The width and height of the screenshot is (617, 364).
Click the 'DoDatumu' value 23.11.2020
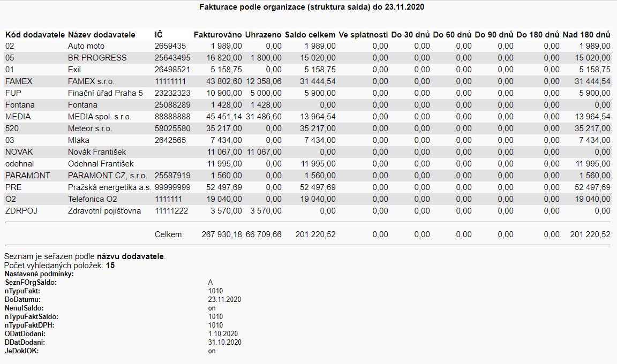(224, 299)
